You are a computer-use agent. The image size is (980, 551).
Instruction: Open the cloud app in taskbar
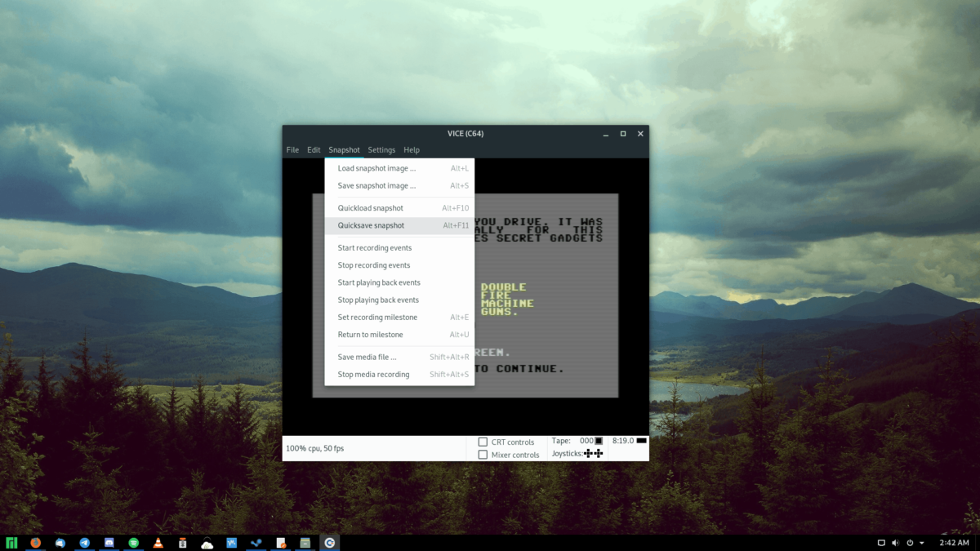pyautogui.click(x=207, y=543)
